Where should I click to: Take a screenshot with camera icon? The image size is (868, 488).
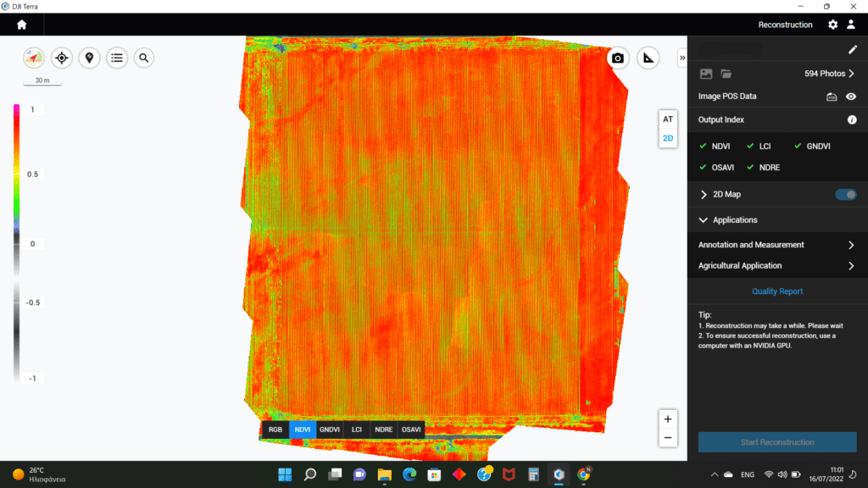(618, 58)
